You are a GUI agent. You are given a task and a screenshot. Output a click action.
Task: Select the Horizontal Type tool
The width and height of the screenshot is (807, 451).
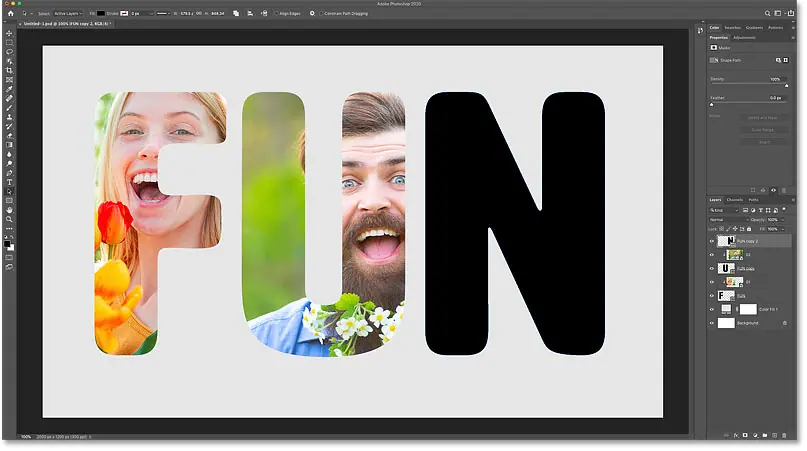(x=9, y=182)
